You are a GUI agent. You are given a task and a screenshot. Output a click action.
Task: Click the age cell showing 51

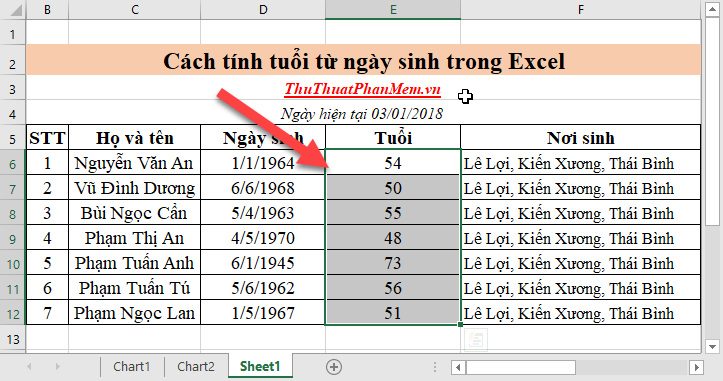click(393, 312)
